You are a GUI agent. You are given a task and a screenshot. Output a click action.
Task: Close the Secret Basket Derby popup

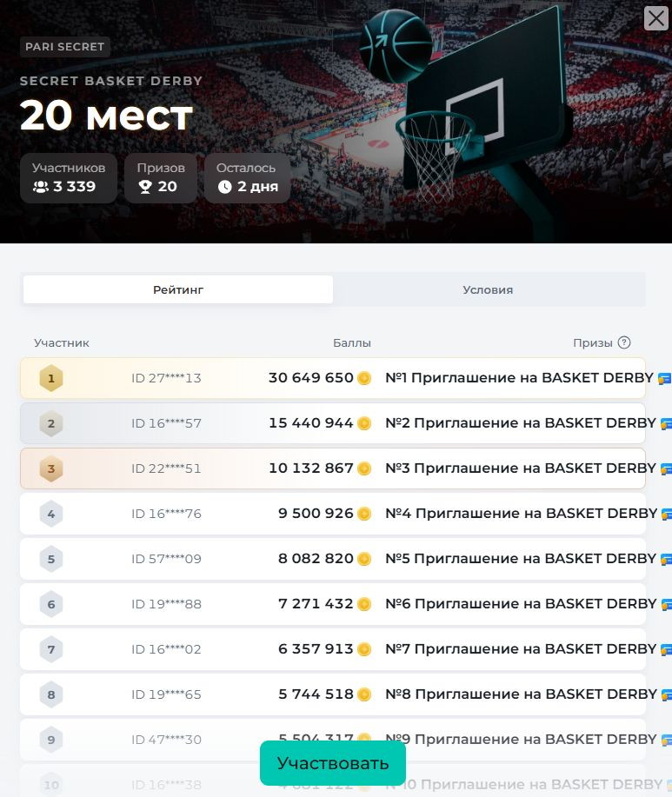tap(655, 18)
